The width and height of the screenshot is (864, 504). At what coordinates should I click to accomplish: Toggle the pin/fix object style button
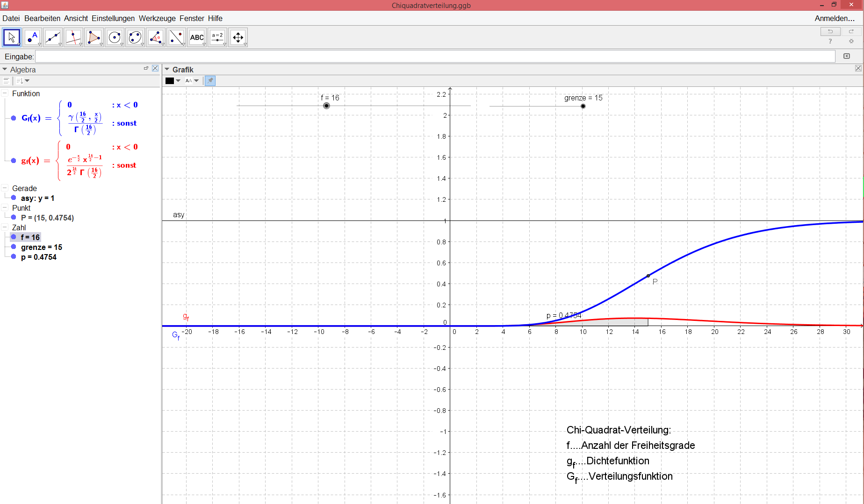coord(210,81)
